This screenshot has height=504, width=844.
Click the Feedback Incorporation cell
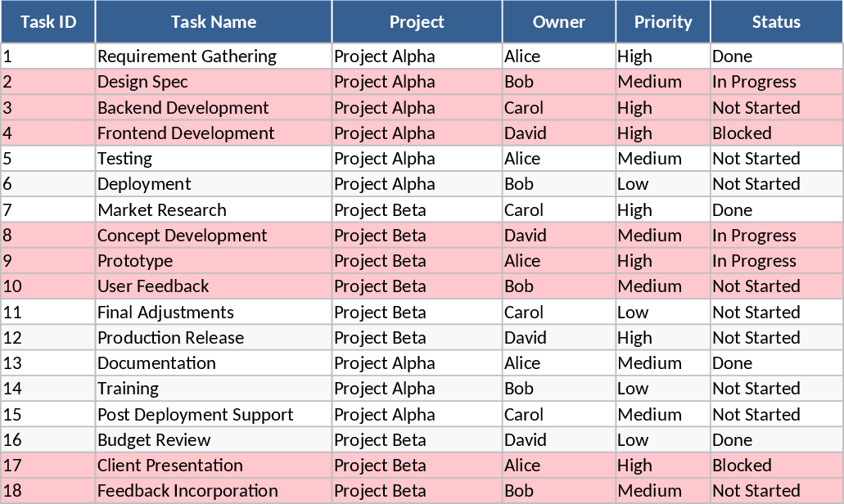tap(187, 491)
